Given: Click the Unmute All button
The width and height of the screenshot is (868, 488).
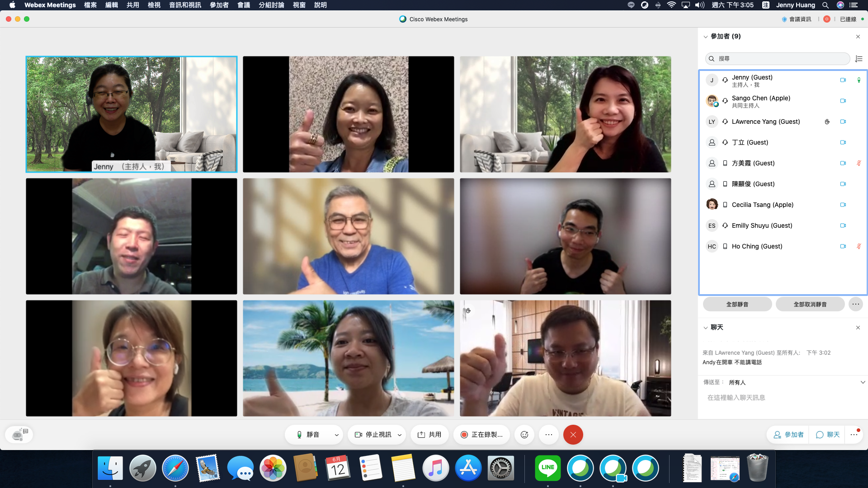Looking at the screenshot, I should click(x=810, y=304).
